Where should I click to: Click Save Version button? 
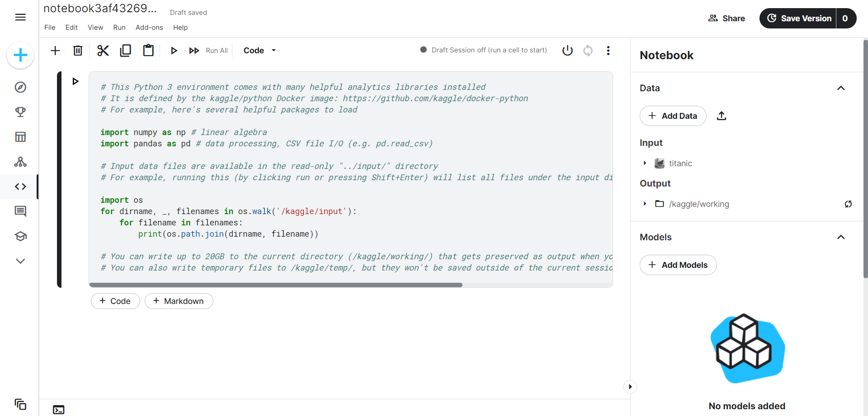click(798, 19)
